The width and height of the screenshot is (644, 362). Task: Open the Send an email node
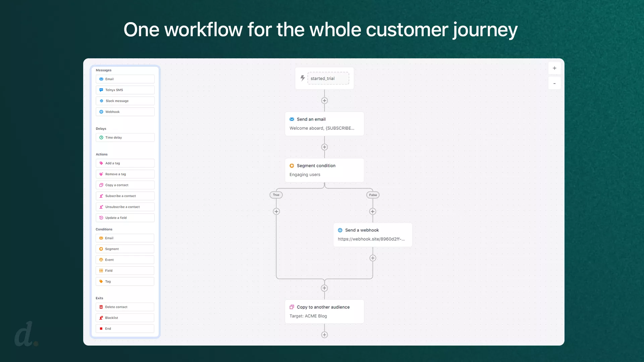[x=324, y=124]
